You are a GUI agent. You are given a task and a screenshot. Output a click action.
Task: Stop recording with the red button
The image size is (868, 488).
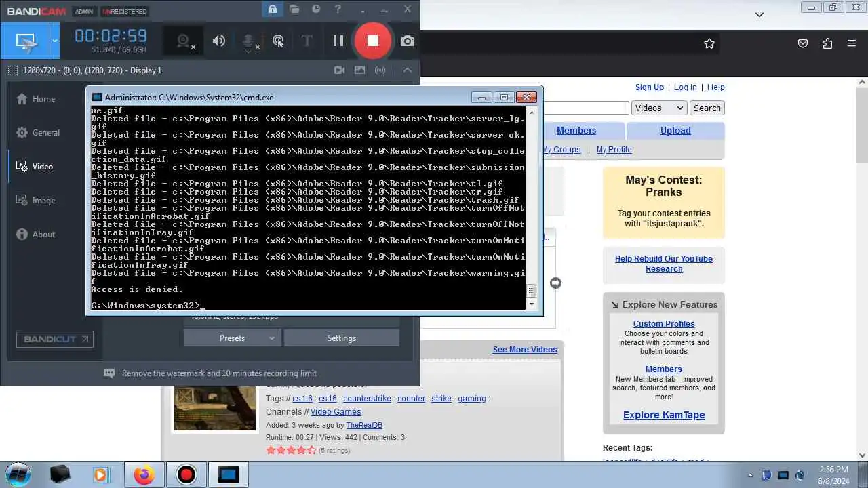click(x=372, y=41)
